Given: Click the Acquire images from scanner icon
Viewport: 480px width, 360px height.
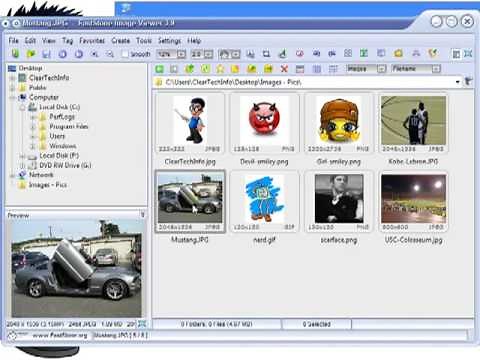Looking at the screenshot, I should 15,53.
